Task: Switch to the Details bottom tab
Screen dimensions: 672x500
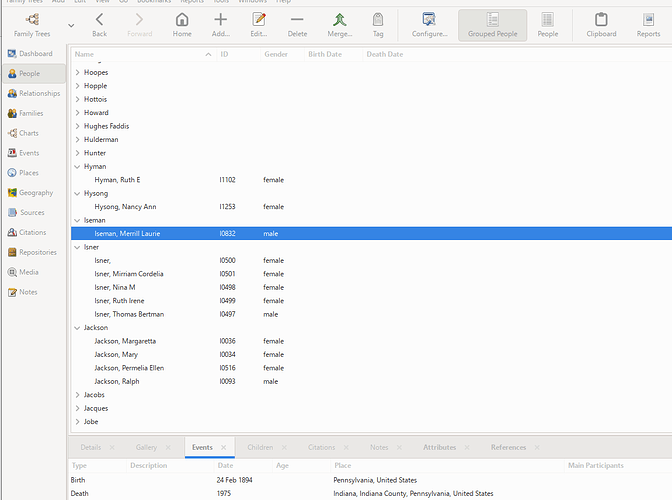Action: click(x=91, y=447)
